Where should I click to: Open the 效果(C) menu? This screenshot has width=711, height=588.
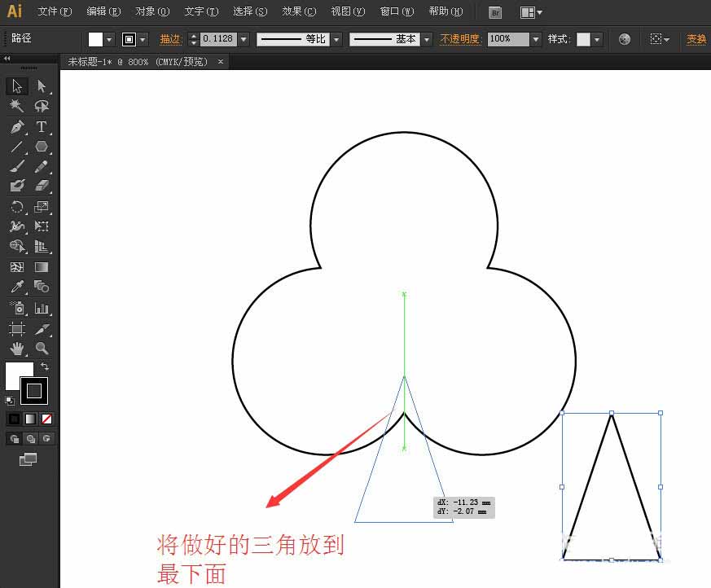click(299, 11)
